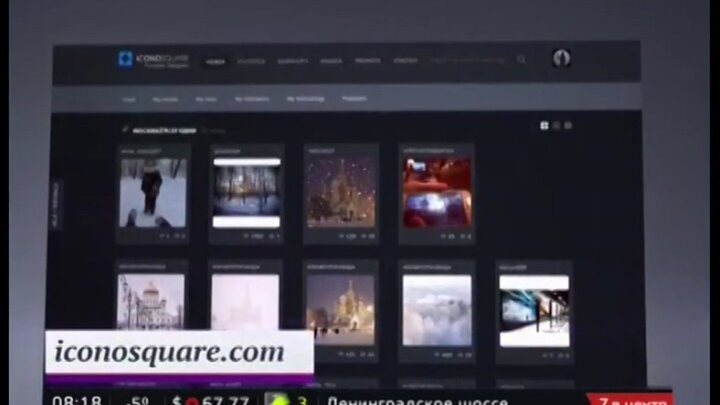Switch to the large grid view

click(x=544, y=126)
